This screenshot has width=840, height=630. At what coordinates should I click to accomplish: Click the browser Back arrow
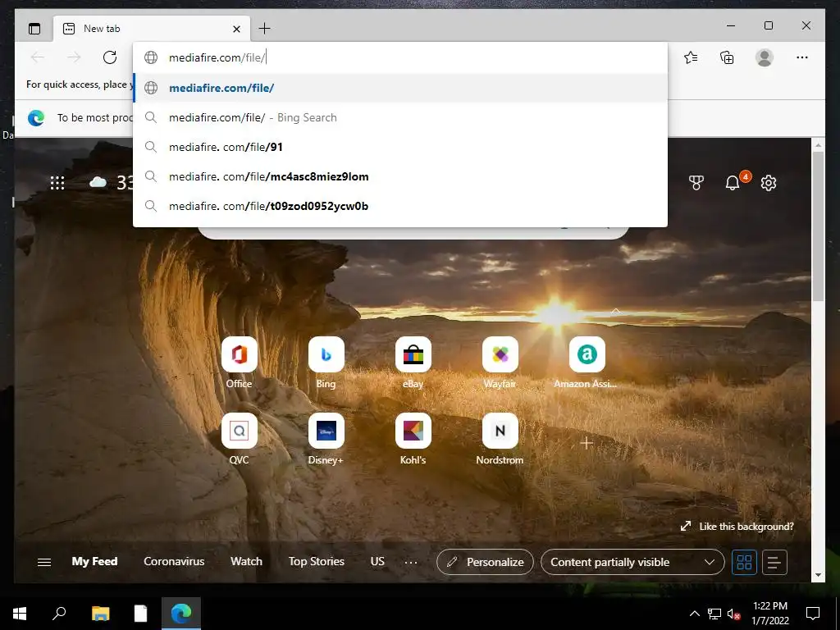(38, 57)
